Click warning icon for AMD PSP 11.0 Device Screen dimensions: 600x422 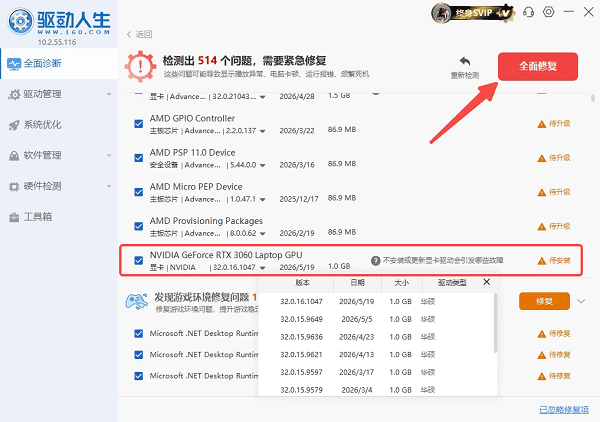point(541,158)
